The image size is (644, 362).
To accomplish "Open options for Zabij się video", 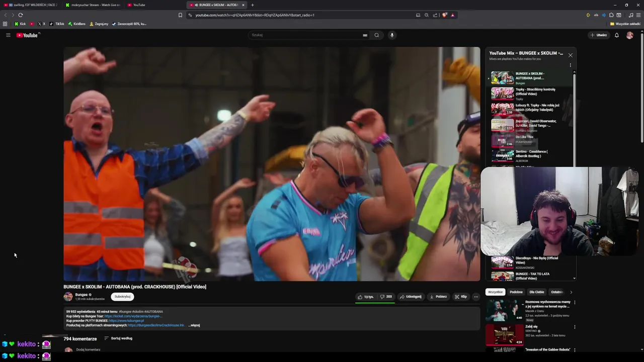I will pyautogui.click(x=575, y=327).
